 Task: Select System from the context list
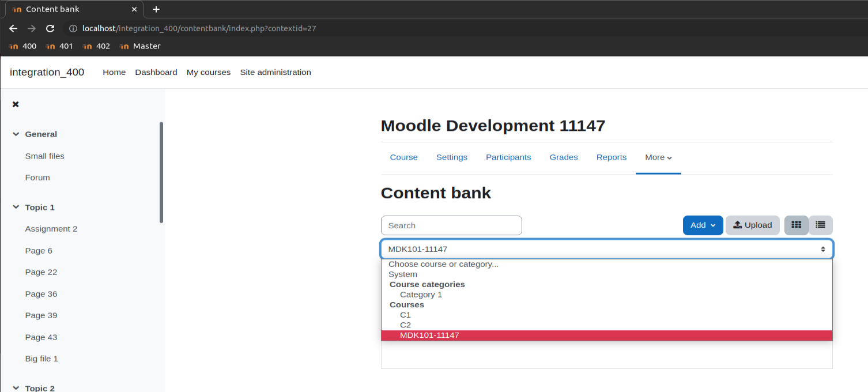click(x=606, y=274)
